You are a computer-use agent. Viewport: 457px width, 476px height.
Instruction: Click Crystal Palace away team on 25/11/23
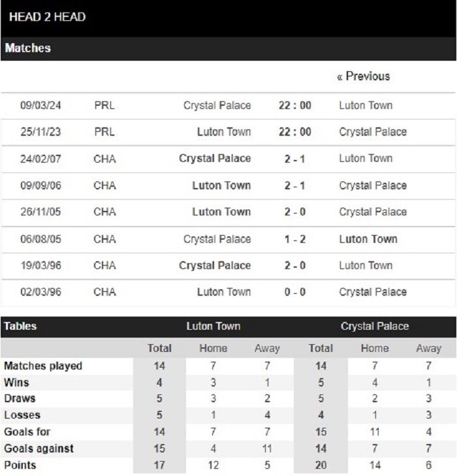coord(373,132)
